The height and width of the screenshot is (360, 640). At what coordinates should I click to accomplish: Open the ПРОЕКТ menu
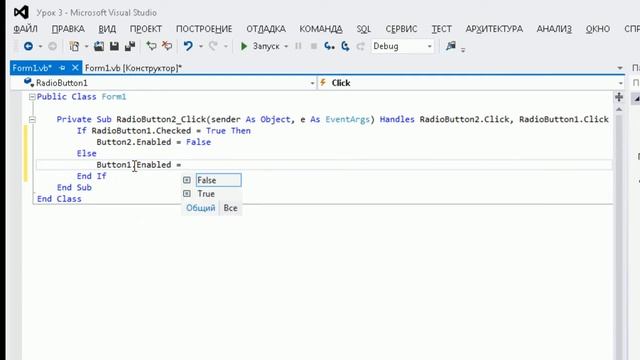[146, 29]
